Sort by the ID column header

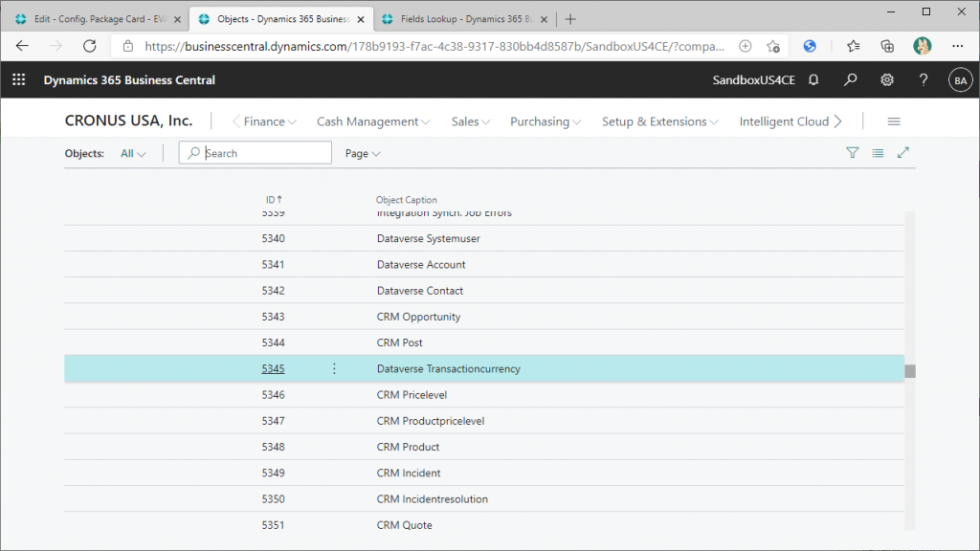coord(274,200)
